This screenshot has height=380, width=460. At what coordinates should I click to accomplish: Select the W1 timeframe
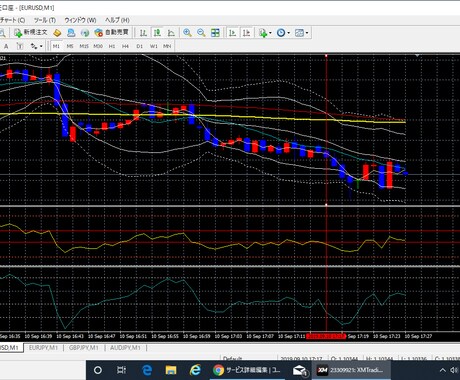click(154, 46)
